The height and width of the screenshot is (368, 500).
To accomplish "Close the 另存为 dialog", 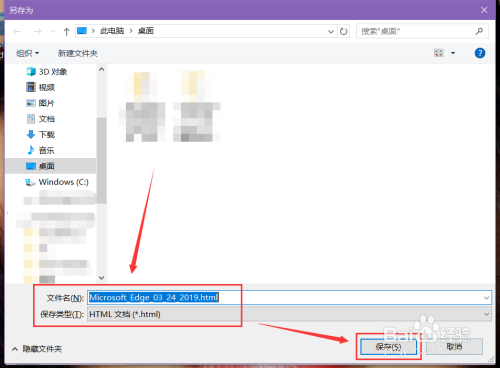I will click(x=484, y=10).
